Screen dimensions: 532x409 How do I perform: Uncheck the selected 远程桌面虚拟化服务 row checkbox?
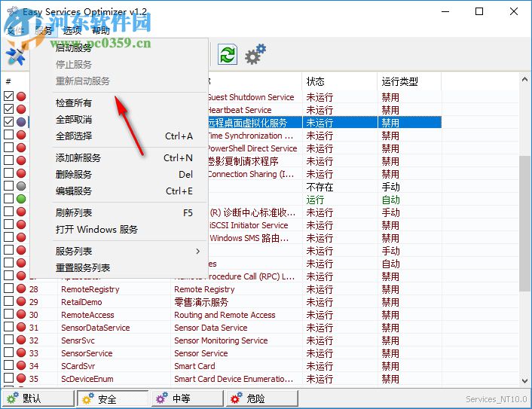[x=9, y=122]
